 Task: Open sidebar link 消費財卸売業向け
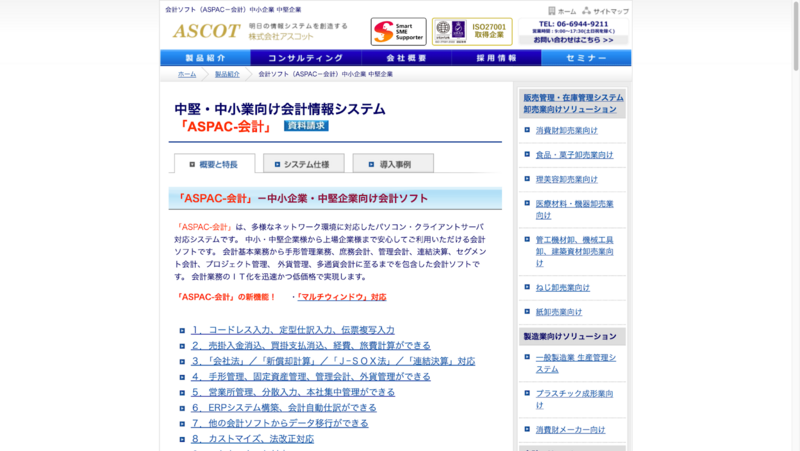click(x=566, y=131)
